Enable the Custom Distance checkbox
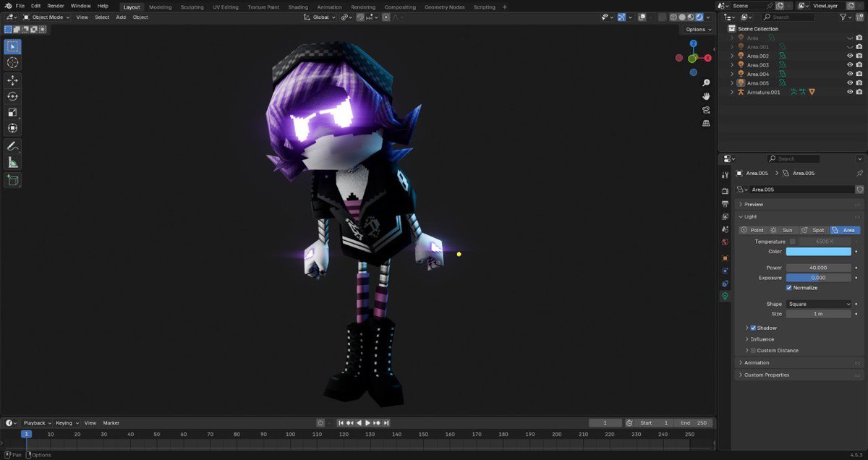The height and width of the screenshot is (460, 868). click(753, 351)
